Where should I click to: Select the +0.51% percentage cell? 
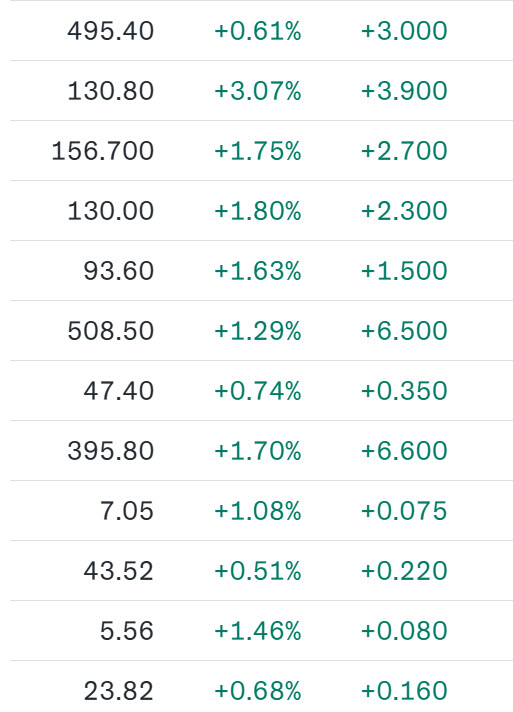257,571
